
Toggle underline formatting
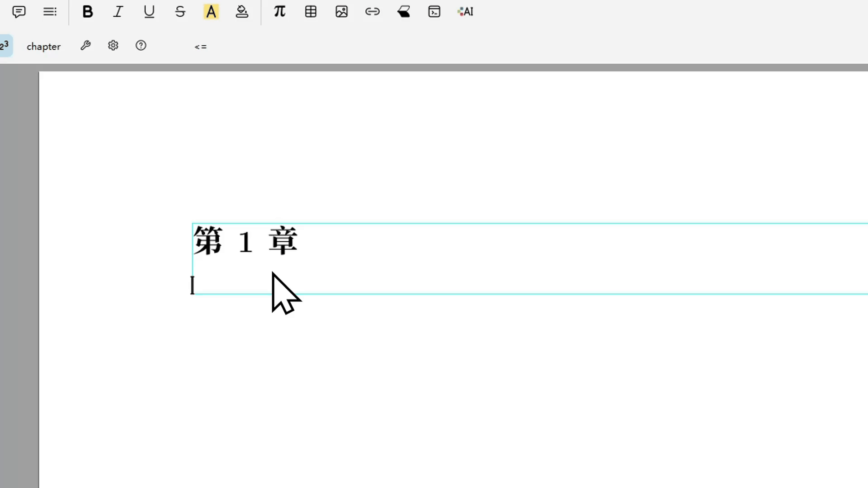149,11
